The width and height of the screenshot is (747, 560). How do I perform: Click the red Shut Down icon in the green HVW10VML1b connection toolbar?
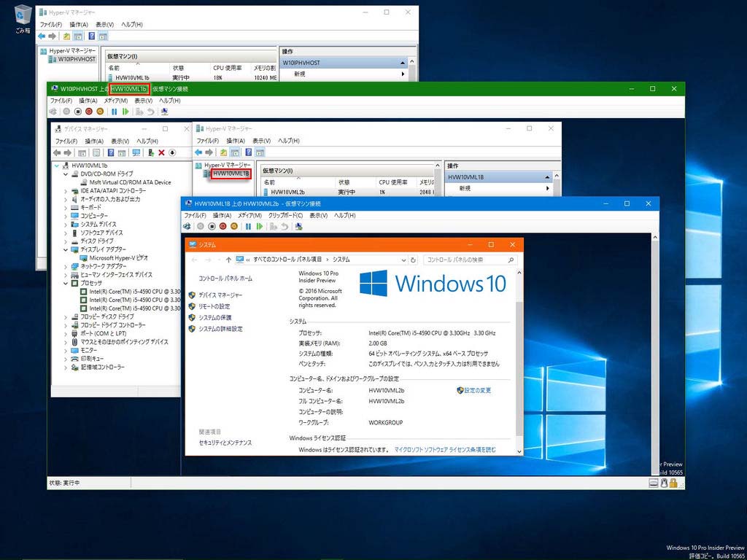pos(88,112)
